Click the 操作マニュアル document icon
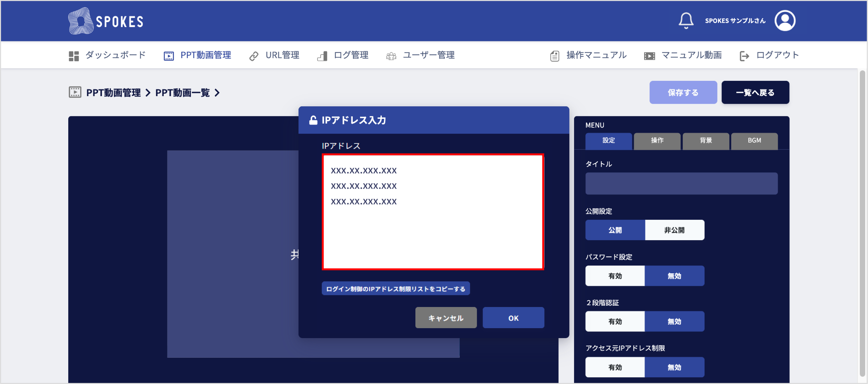The image size is (868, 384). click(555, 56)
